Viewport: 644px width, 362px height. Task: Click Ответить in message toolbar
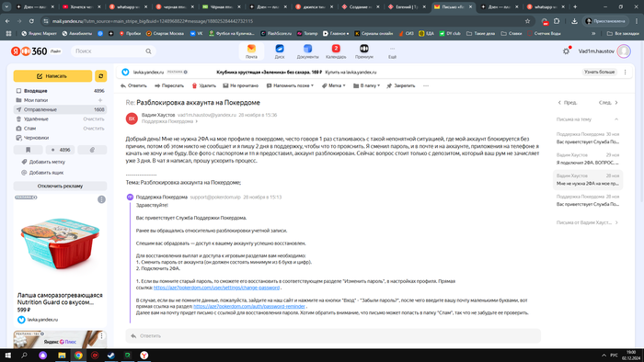(133, 85)
